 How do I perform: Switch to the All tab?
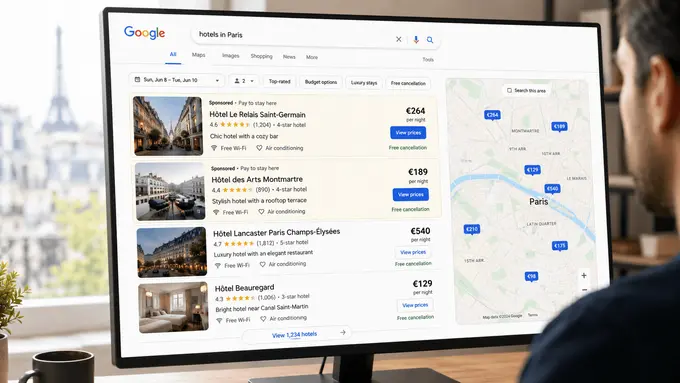173,54
